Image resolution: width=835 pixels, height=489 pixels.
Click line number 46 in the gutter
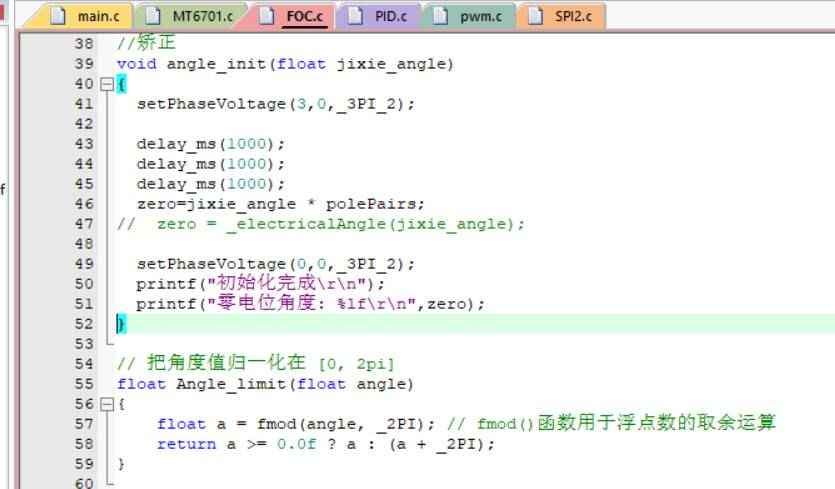tap(84, 204)
